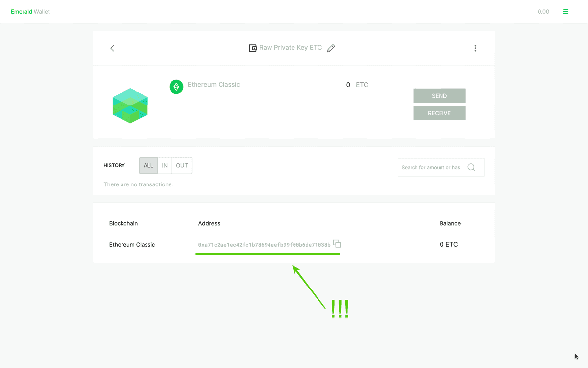Click the Emerald Wallet brand label
The image size is (588, 368).
pyautogui.click(x=30, y=11)
